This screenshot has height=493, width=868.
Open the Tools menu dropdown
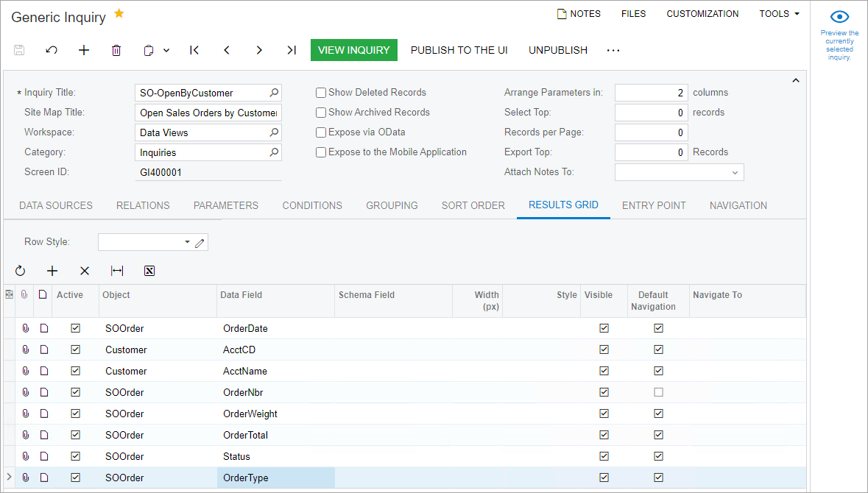click(779, 14)
